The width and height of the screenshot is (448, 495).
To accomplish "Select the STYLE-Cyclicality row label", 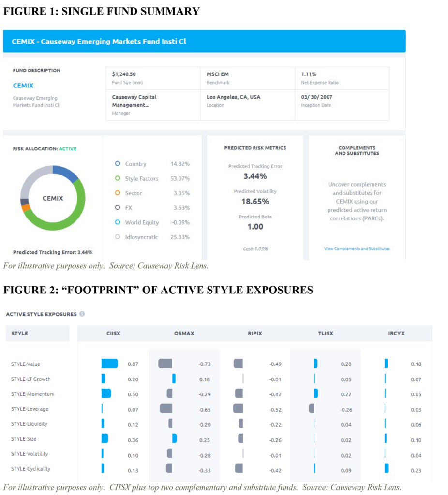I will coord(30,469).
